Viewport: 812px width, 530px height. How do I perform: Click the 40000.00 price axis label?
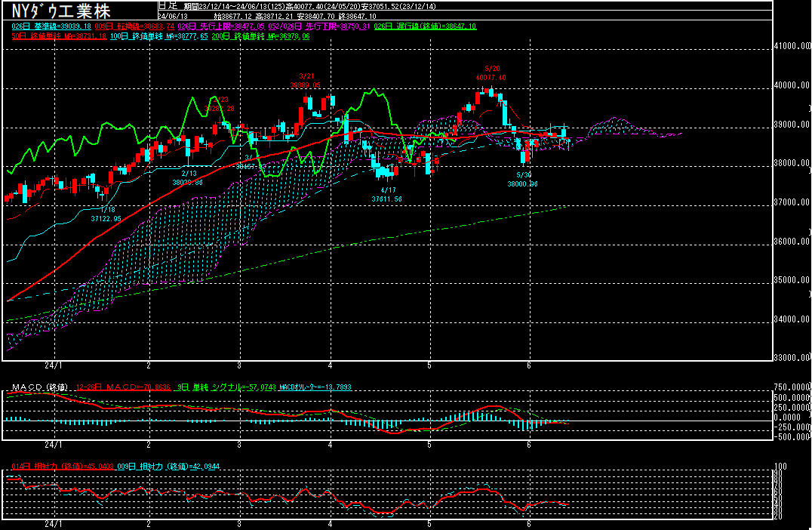792,85
